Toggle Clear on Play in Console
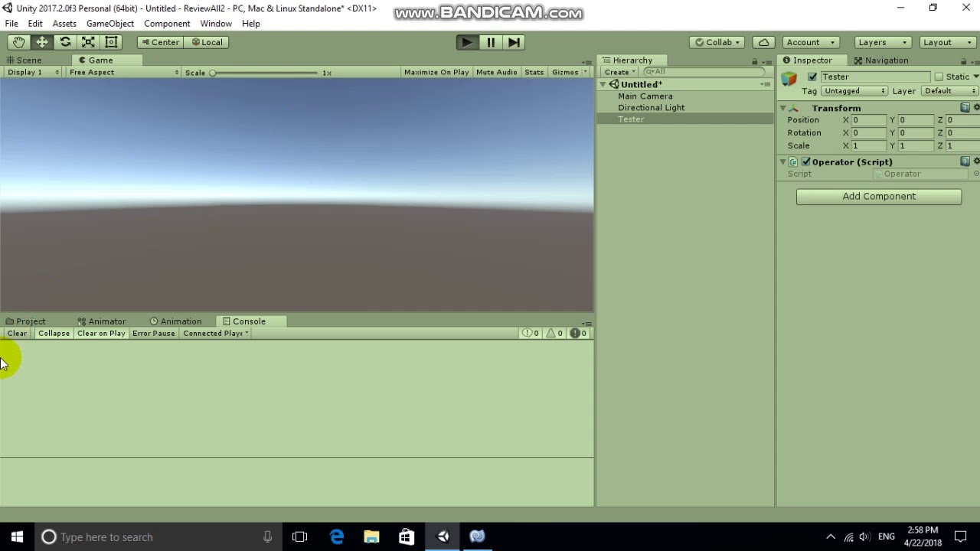 click(x=101, y=333)
